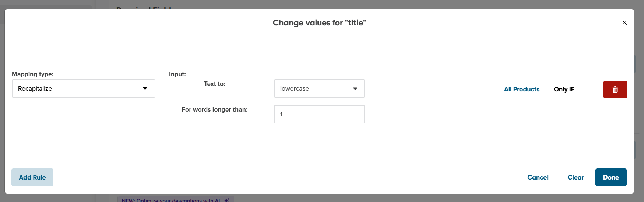644x202 pixels.
Task: Expand the Text to dropdown showing lowercase
Action: 319,88
